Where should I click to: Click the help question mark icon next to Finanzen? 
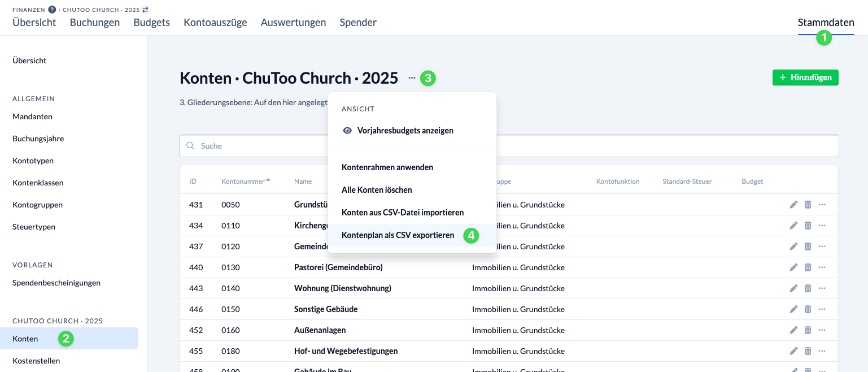[52, 10]
